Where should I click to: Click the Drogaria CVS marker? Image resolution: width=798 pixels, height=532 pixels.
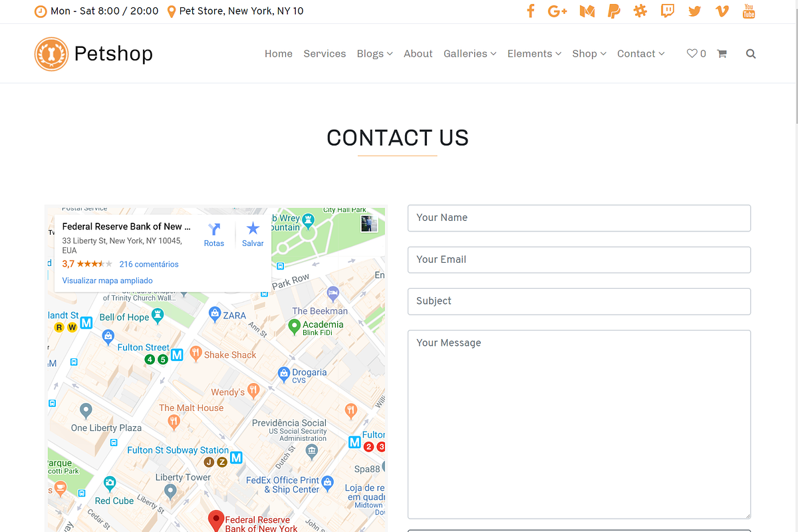pyautogui.click(x=283, y=374)
